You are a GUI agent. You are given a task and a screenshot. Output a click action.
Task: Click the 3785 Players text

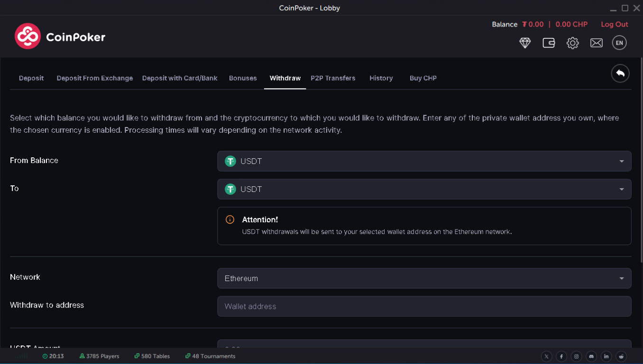103,356
